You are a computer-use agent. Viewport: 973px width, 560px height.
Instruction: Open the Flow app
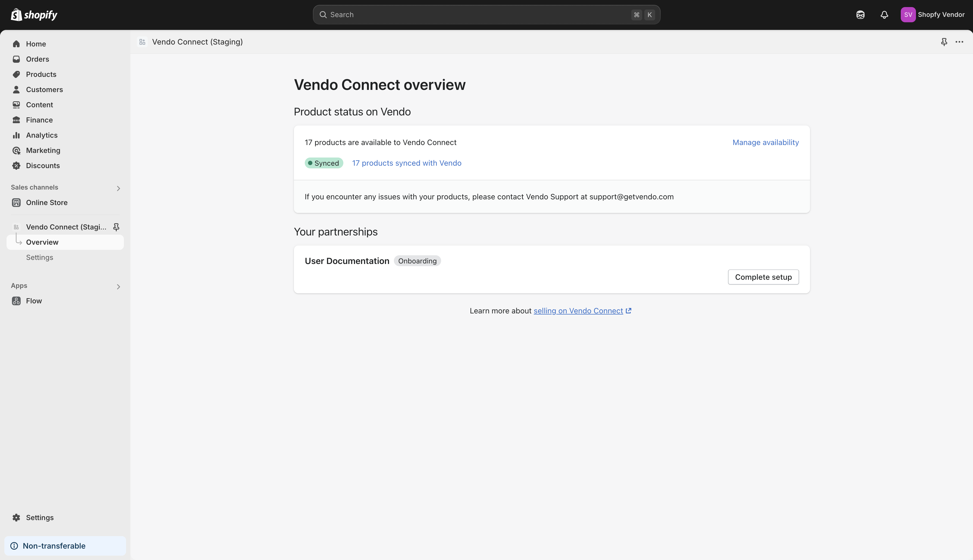[34, 301]
